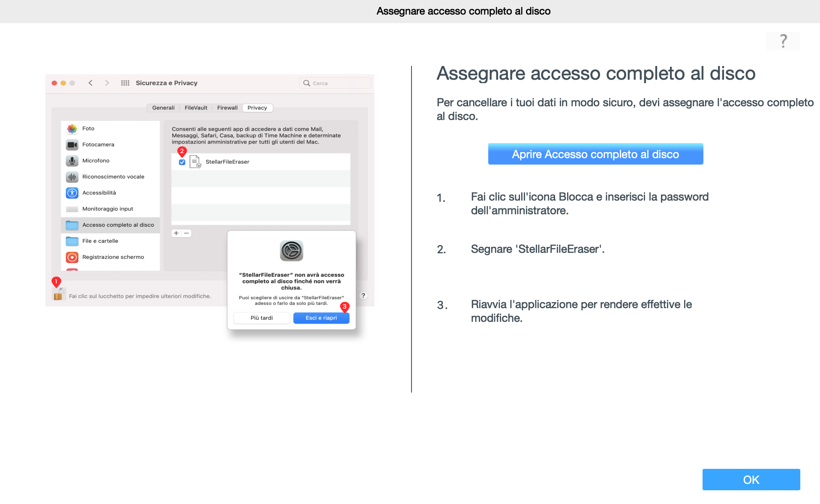Click the Più tardi button
This screenshot has height=504, width=820.
pos(261,318)
